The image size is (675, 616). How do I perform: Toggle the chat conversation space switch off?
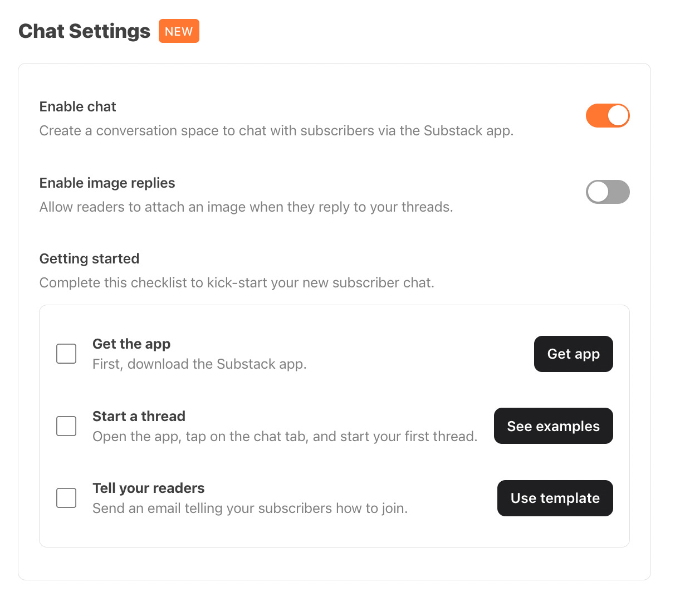point(608,115)
